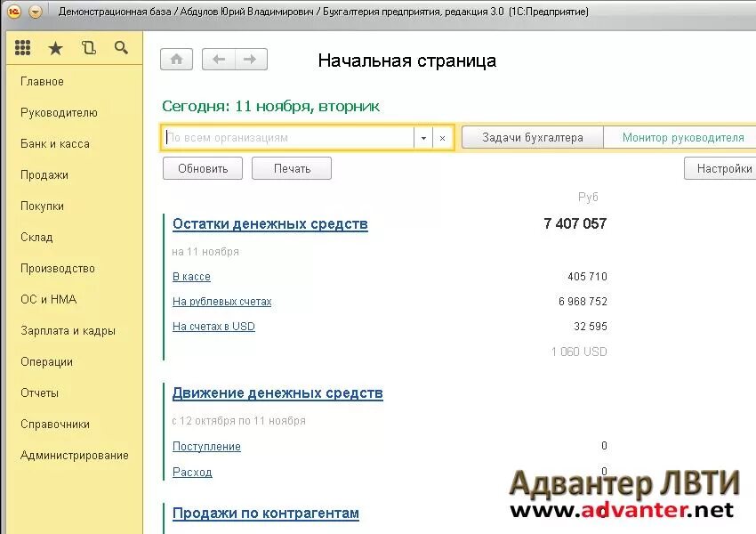Go to home page via house icon
Image resolution: width=756 pixels, height=534 pixels.
coord(176,59)
